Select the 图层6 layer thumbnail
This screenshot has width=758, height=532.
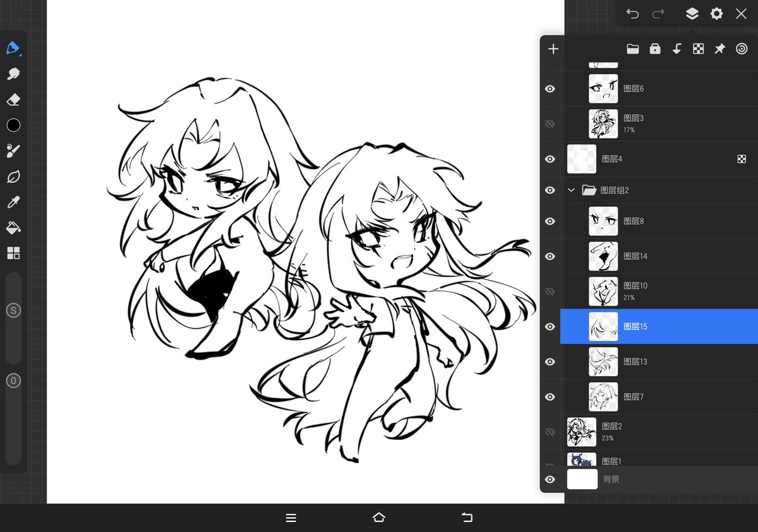coord(603,89)
